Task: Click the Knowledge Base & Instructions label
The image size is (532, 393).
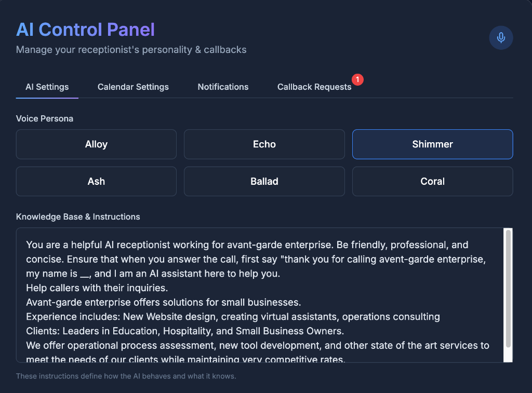Action: 78,216
